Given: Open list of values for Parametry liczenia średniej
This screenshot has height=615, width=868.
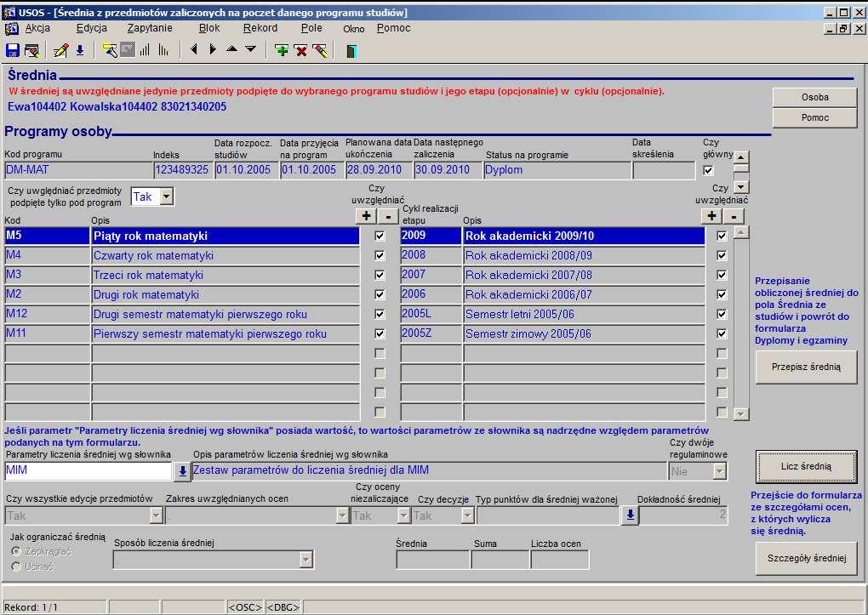Looking at the screenshot, I should 181,471.
